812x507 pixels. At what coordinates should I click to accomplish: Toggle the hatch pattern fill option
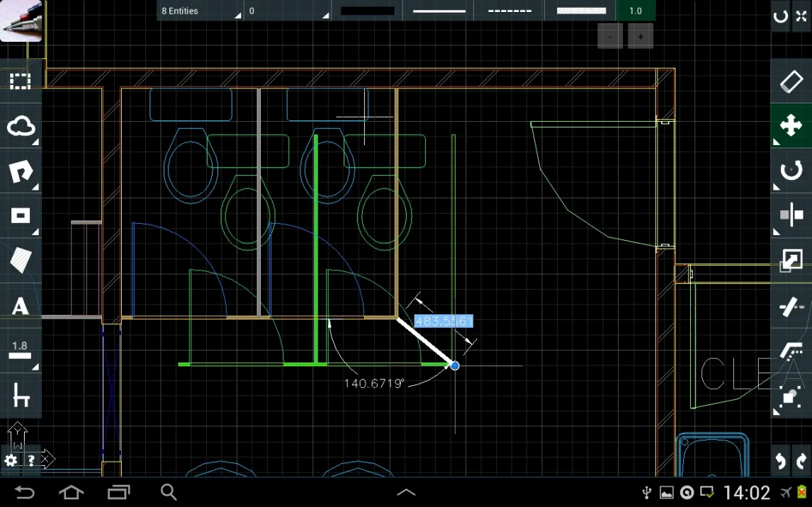(x=581, y=11)
